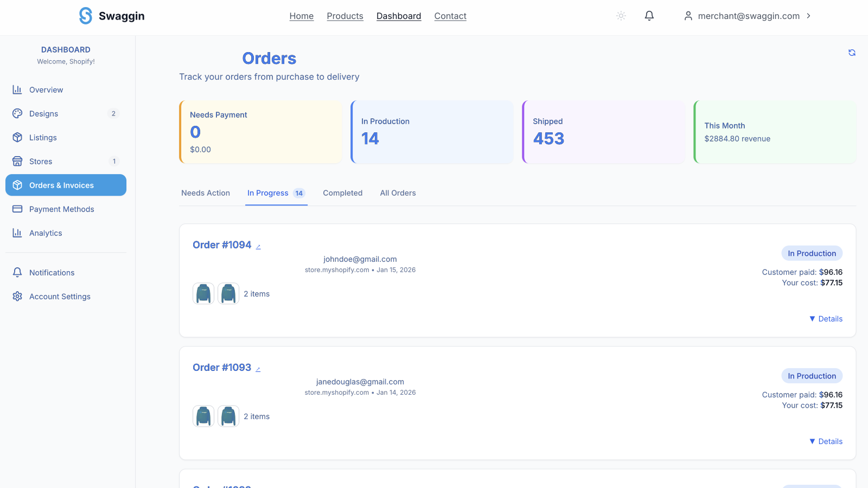Viewport: 868px width, 488px height.
Task: Open external link icon for Order #1094
Action: pyautogui.click(x=258, y=247)
